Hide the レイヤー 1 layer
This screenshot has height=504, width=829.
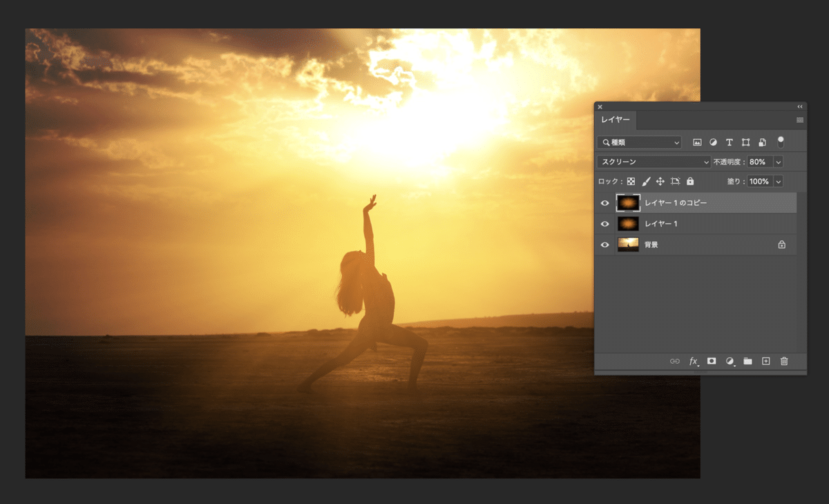[605, 224]
